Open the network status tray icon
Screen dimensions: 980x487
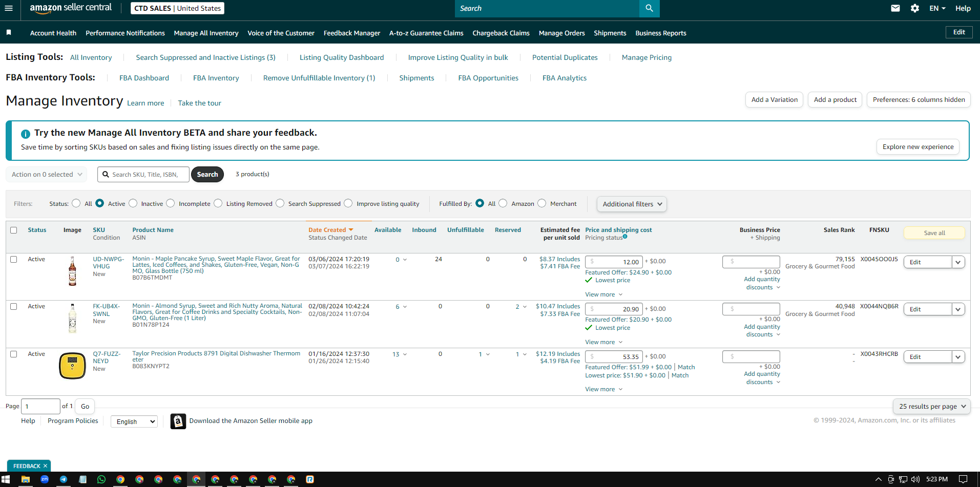[x=903, y=479]
